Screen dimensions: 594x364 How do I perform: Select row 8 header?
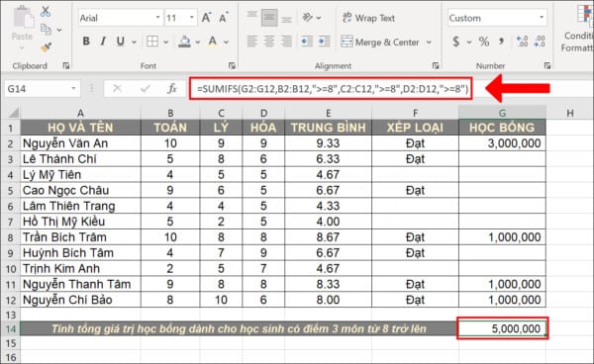click(x=10, y=237)
